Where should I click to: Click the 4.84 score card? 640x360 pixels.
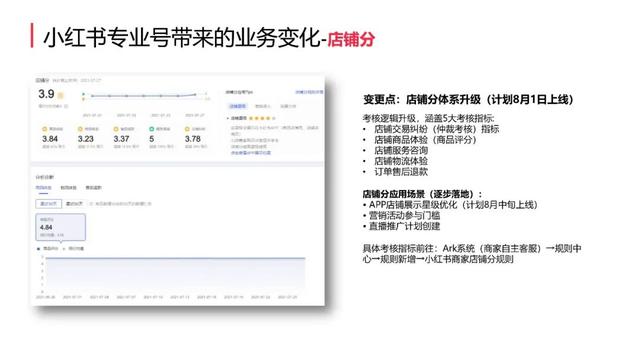60,227
